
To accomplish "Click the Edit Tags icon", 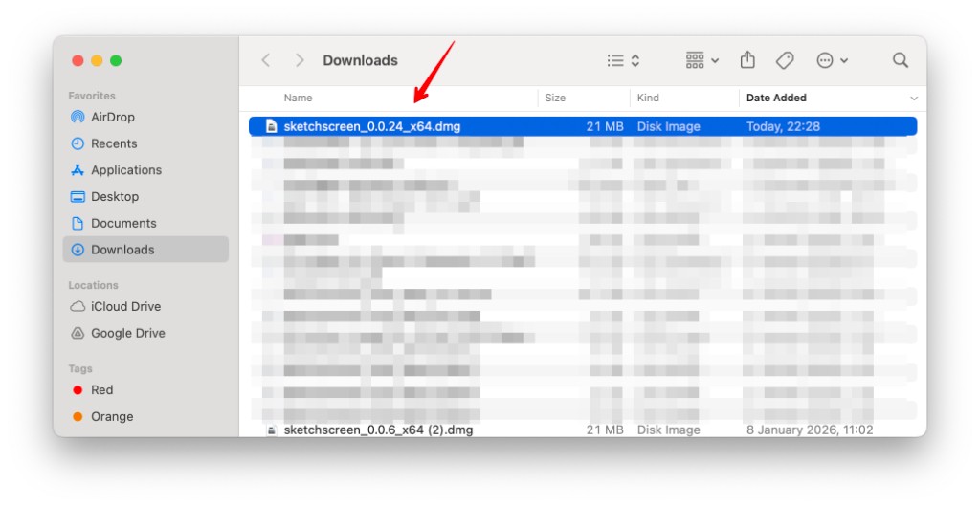I will pos(785,60).
